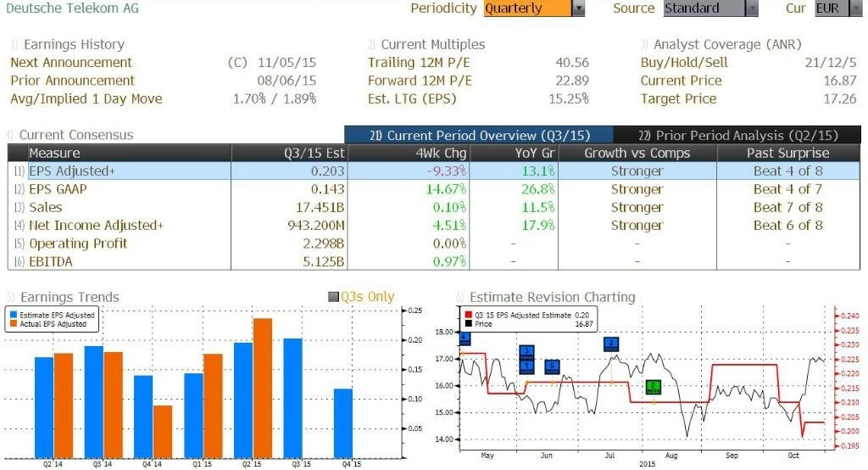868x470 pixels.
Task: Switch to Current Period Overview (Q3/15) tab
Action: pos(480,135)
